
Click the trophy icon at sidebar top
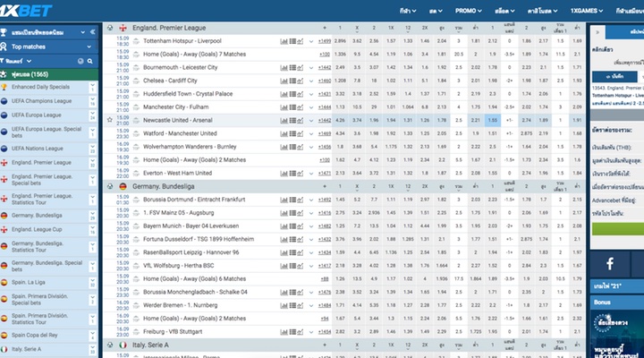4,32
